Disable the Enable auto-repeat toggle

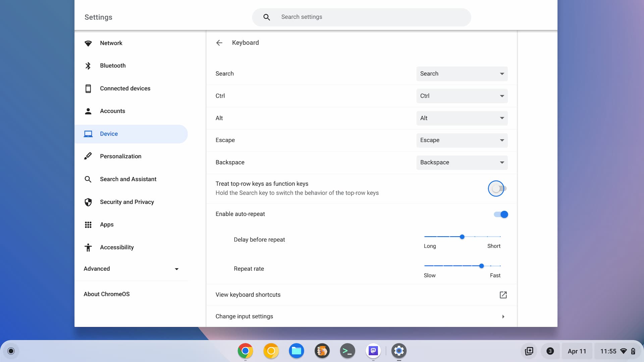[x=501, y=215]
